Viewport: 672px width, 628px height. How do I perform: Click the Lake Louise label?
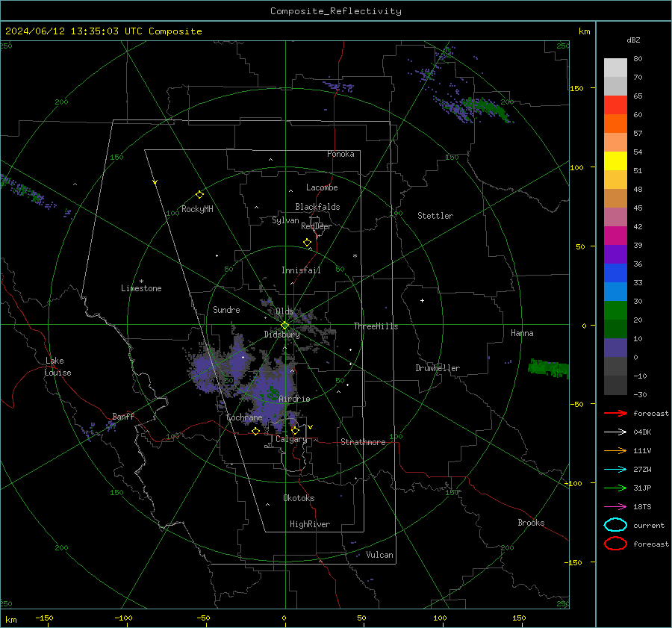point(57,367)
